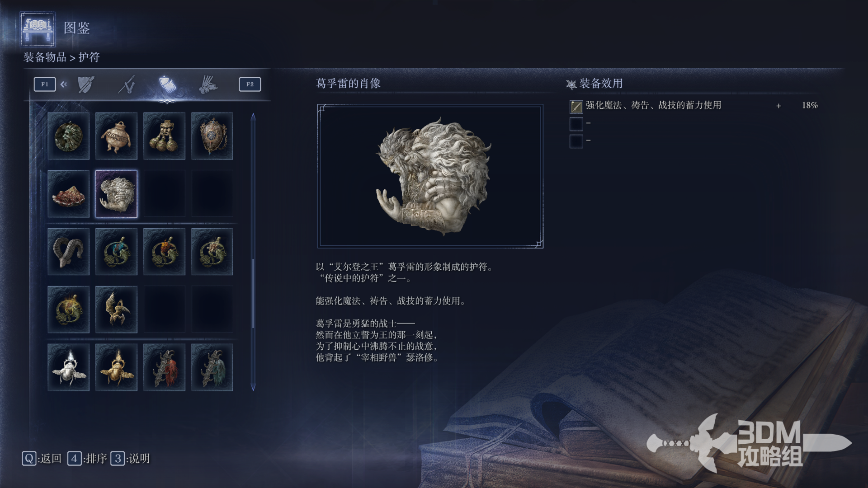Select the red raw meat talisman

pyautogui.click(x=68, y=194)
